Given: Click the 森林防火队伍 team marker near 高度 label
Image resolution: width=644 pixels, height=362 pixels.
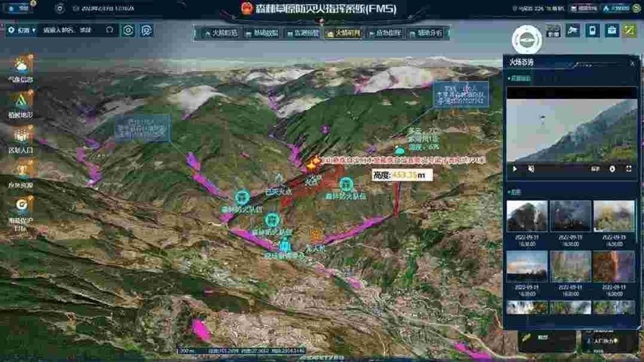Looking at the screenshot, I should click(x=345, y=186).
